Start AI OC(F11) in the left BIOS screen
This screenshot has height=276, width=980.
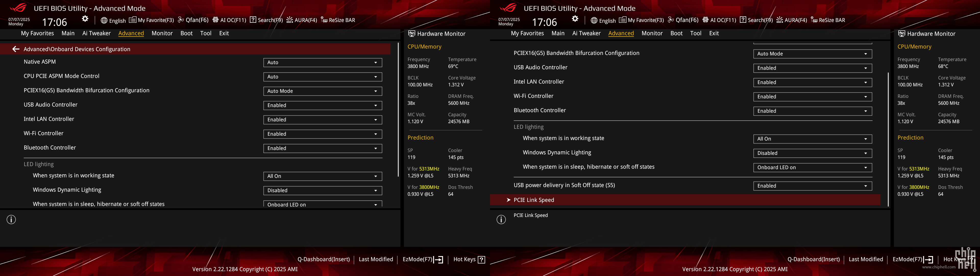(229, 20)
